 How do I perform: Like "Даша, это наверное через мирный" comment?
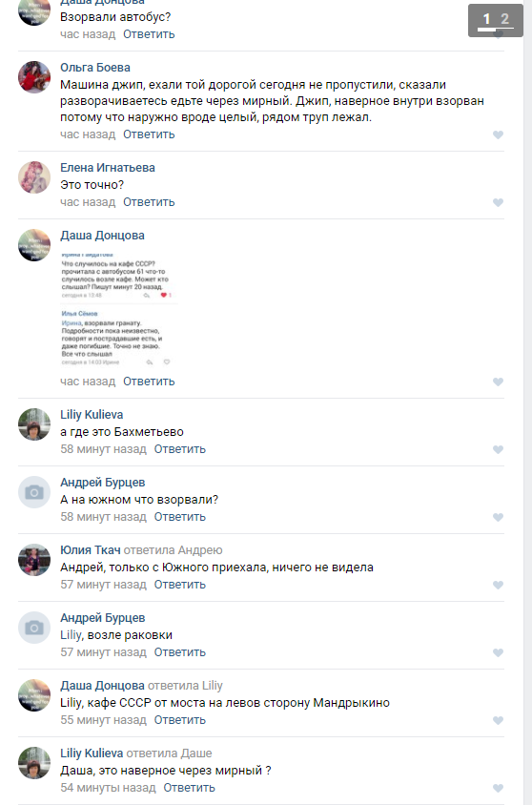point(498,788)
